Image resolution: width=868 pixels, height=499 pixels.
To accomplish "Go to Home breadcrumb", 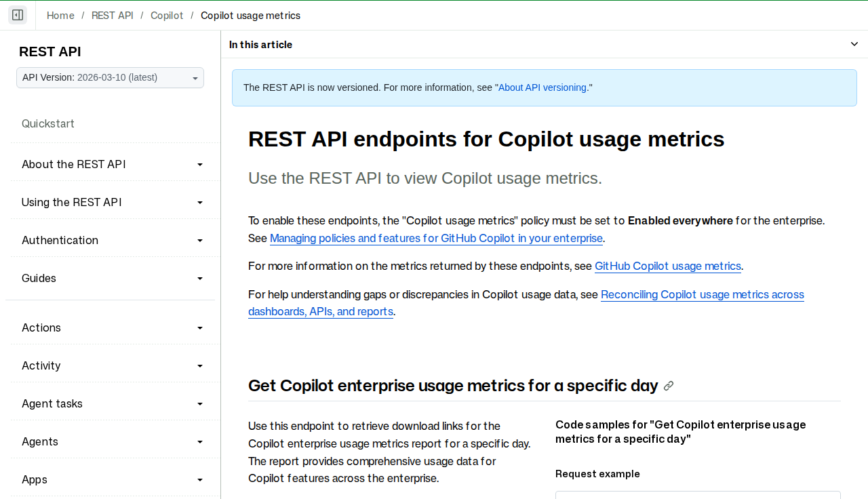I will tap(60, 16).
